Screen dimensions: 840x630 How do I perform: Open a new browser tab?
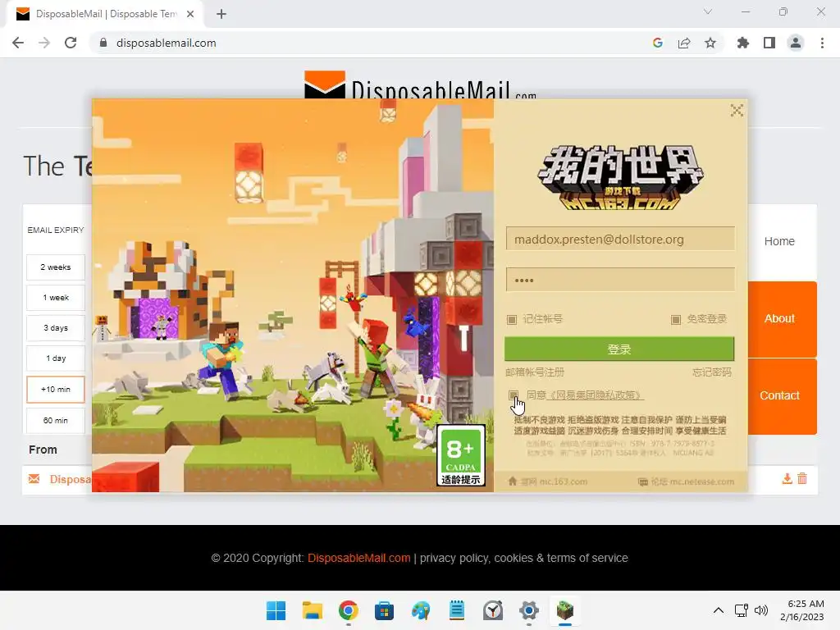[x=221, y=14]
